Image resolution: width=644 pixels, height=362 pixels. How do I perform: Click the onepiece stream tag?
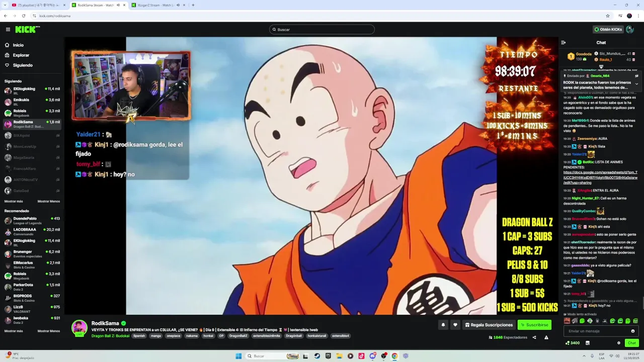point(173,336)
